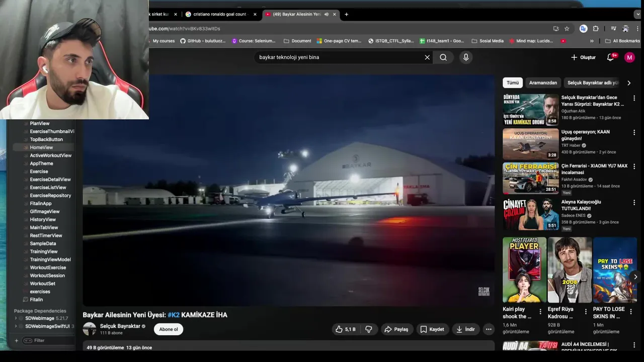Open Çin Ferrarisi Xiaomi YU7 thumbnail

click(530, 178)
